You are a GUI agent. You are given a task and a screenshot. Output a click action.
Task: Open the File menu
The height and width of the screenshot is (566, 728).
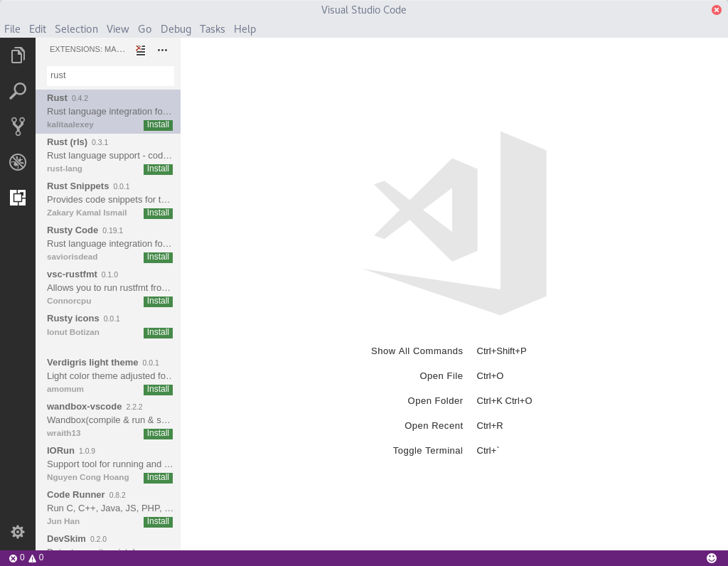pos(12,28)
